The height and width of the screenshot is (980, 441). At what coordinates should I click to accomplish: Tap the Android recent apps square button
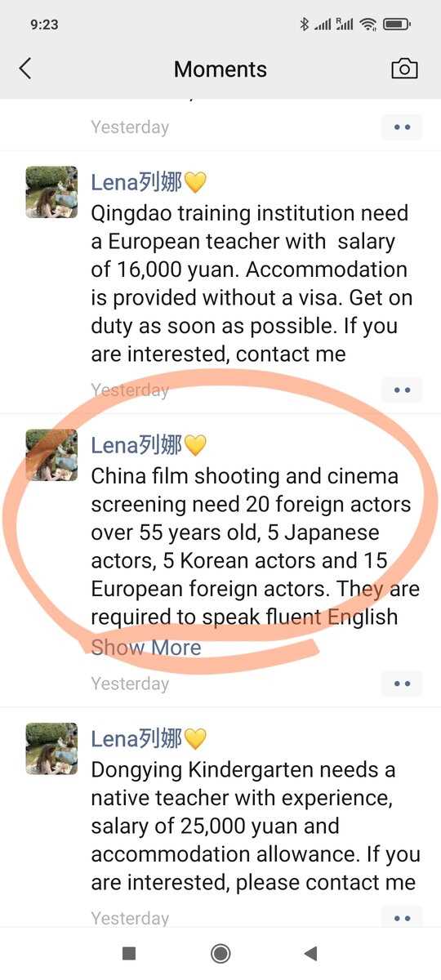[128, 953]
